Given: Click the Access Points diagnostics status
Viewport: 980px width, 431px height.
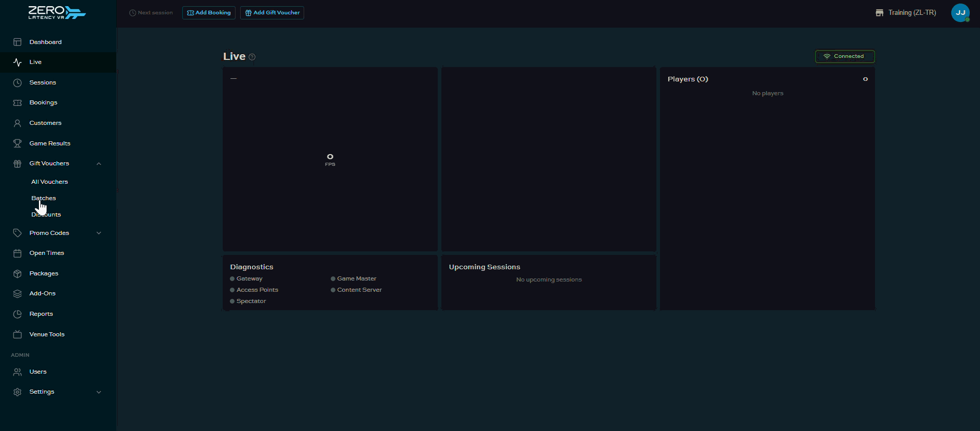Looking at the screenshot, I should point(254,290).
